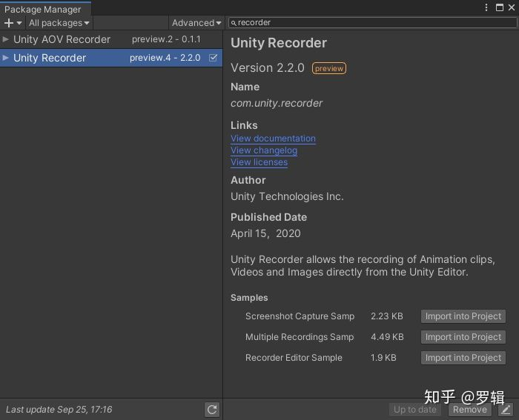This screenshot has width=519, height=420.
Task: Expand the Unity AOV Recorder row arrow
Action: point(5,39)
